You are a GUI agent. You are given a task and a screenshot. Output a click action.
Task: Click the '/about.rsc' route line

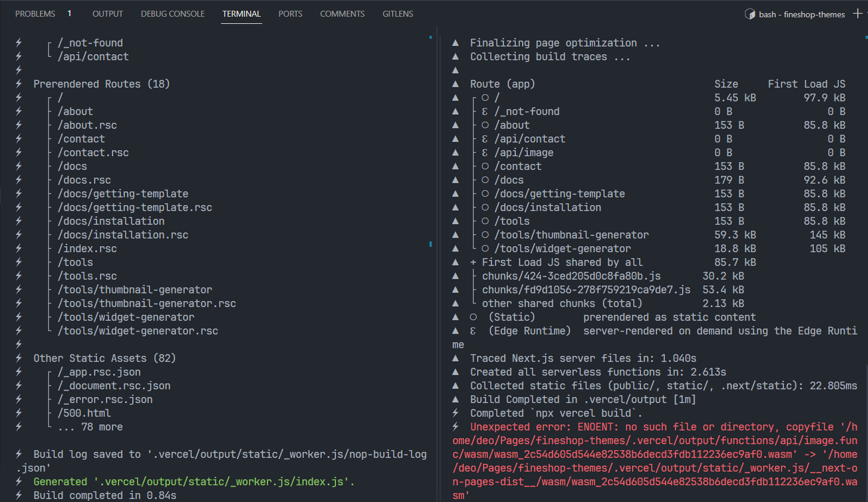87,125
